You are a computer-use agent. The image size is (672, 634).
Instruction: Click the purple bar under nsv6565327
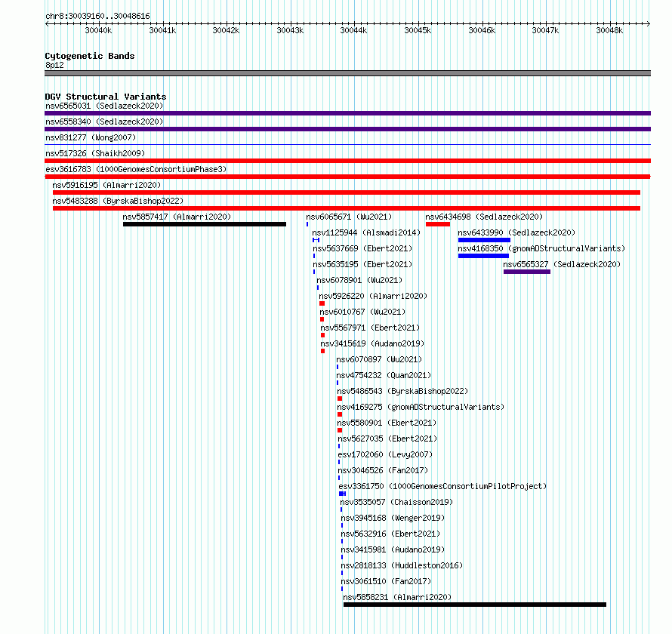527,272
